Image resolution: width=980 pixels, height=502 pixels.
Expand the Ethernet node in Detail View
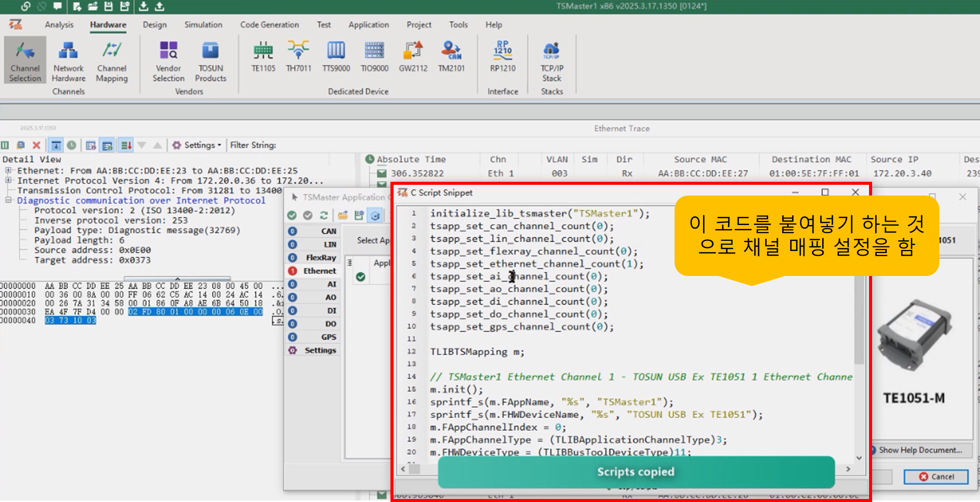click(x=8, y=171)
